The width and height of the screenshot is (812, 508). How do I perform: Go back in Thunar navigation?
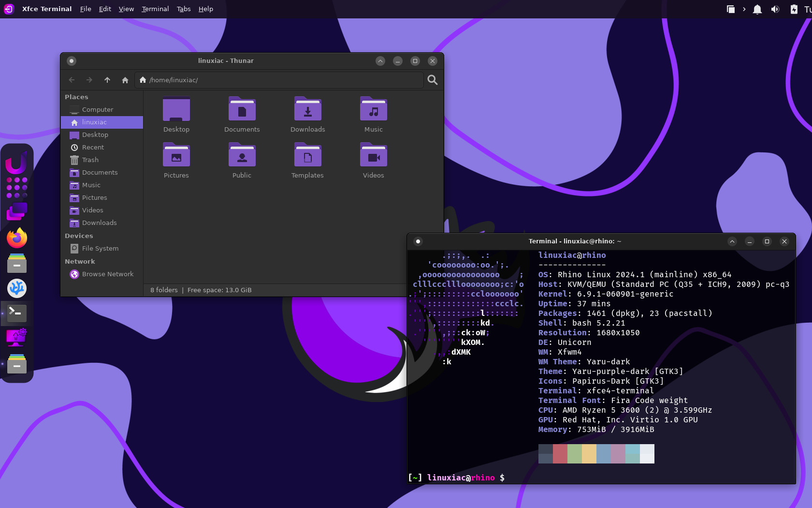coord(72,80)
